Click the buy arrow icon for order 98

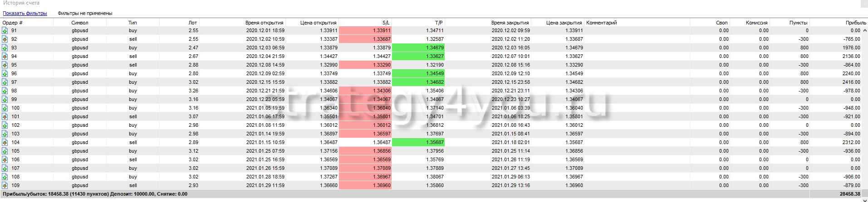tap(5, 91)
